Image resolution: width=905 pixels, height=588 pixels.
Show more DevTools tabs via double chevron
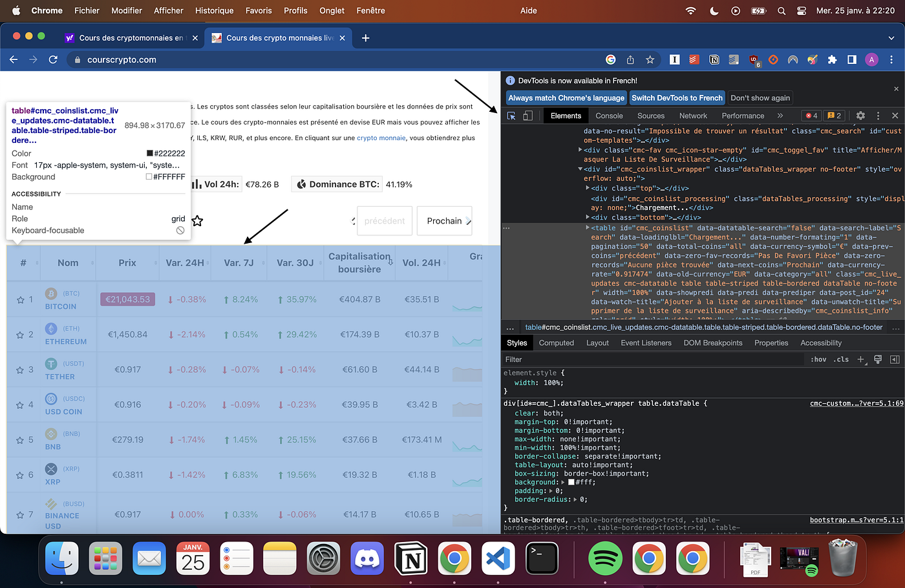tap(780, 116)
